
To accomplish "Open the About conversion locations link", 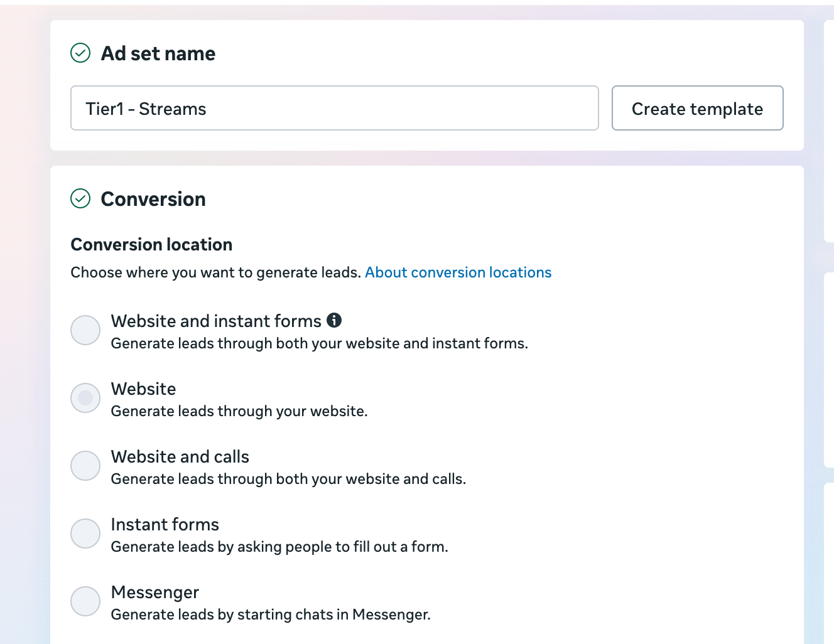I will tap(458, 272).
